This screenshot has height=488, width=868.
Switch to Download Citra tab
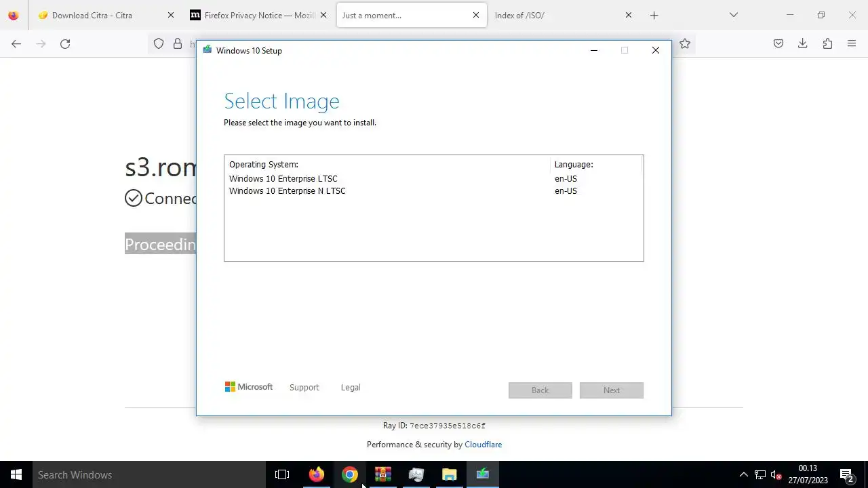(x=105, y=15)
